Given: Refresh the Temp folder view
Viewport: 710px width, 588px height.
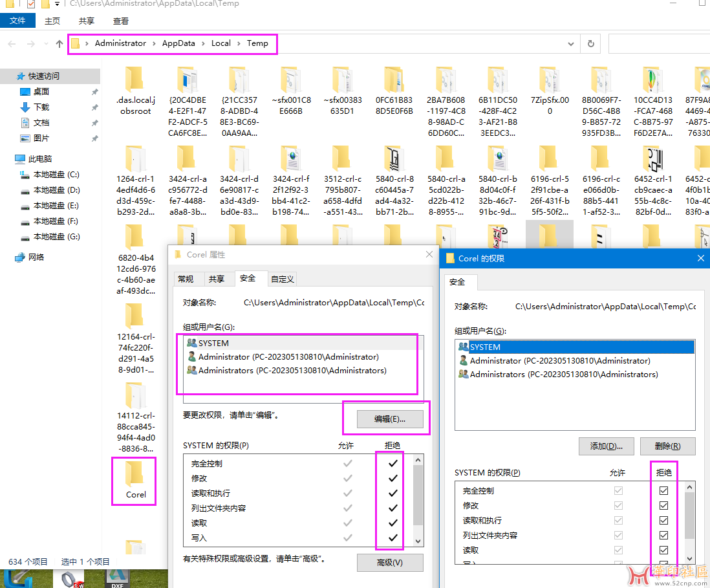Looking at the screenshot, I should coord(591,43).
